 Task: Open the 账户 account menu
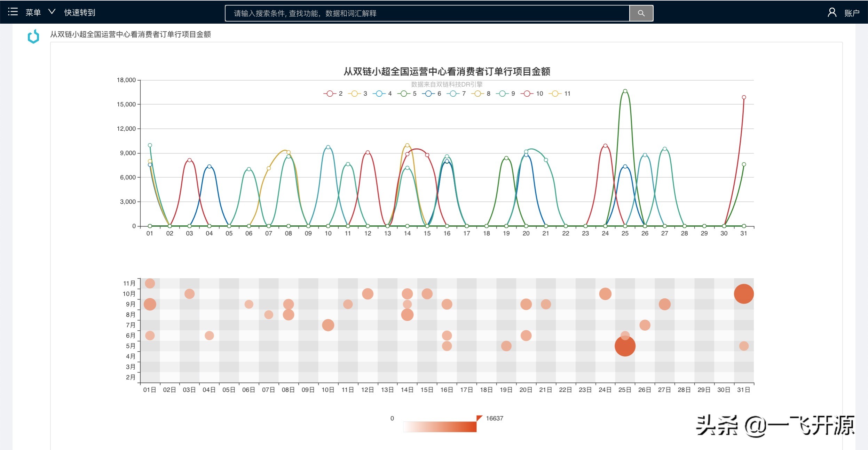click(852, 13)
